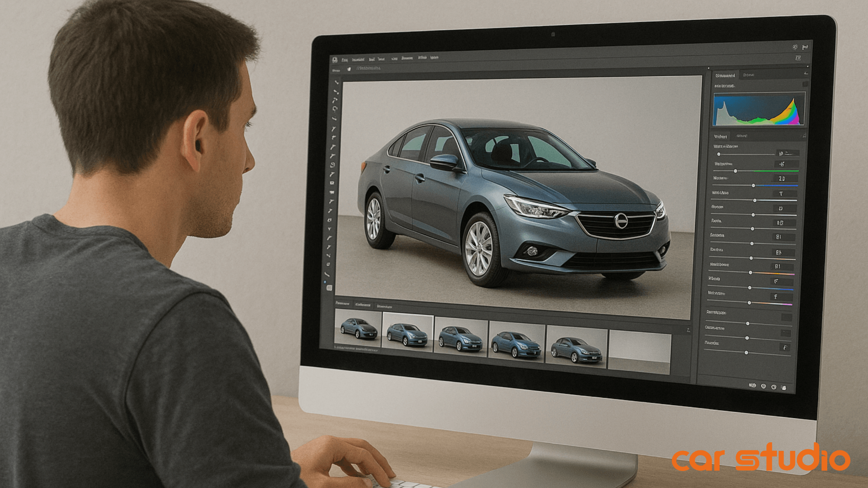
Task: Click the square icon ending the left toolbar
Action: 329,288
